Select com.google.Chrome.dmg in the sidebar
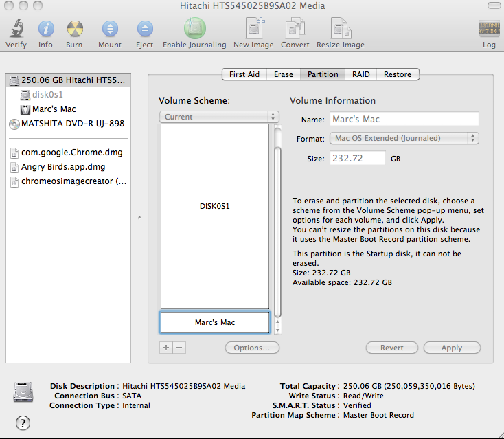Image resolution: width=504 pixels, height=439 pixels. point(68,153)
